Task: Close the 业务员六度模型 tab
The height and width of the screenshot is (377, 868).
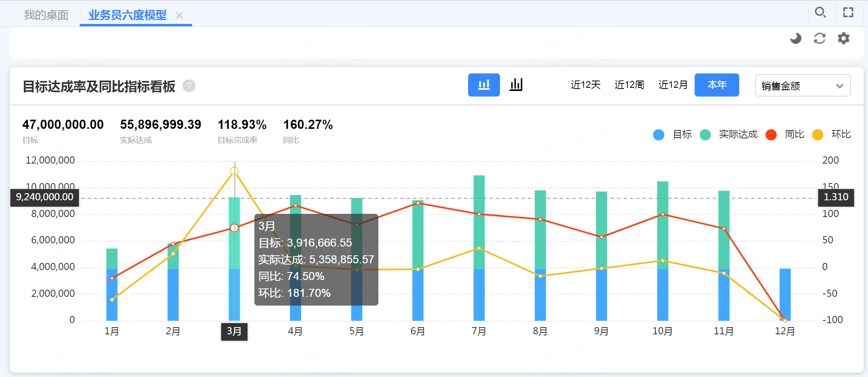Action: coord(179,15)
